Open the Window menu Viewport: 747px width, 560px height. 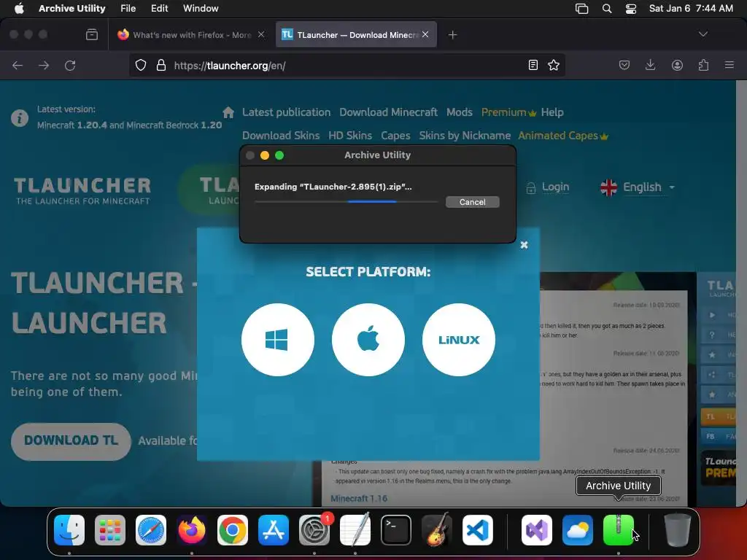201,8
